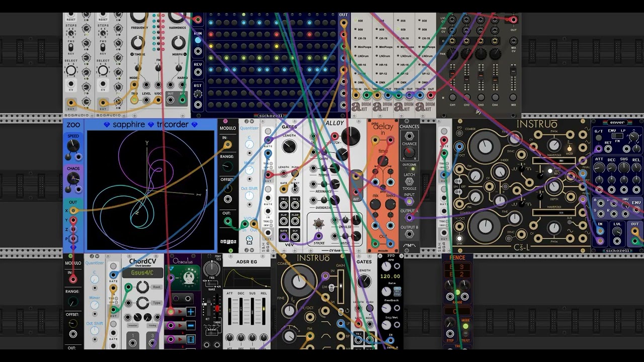Click the SPEED knob on the ZOO module
This screenshot has height=362, width=644.
coord(73,146)
